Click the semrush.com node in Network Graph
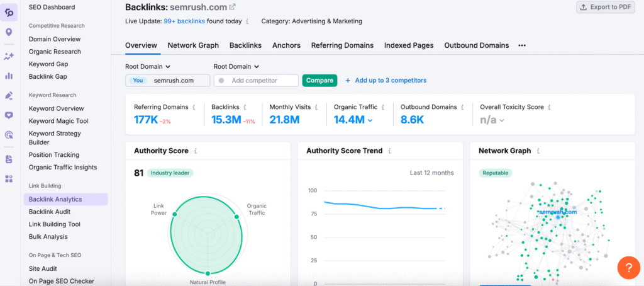This screenshot has height=286, width=644. pos(558,217)
